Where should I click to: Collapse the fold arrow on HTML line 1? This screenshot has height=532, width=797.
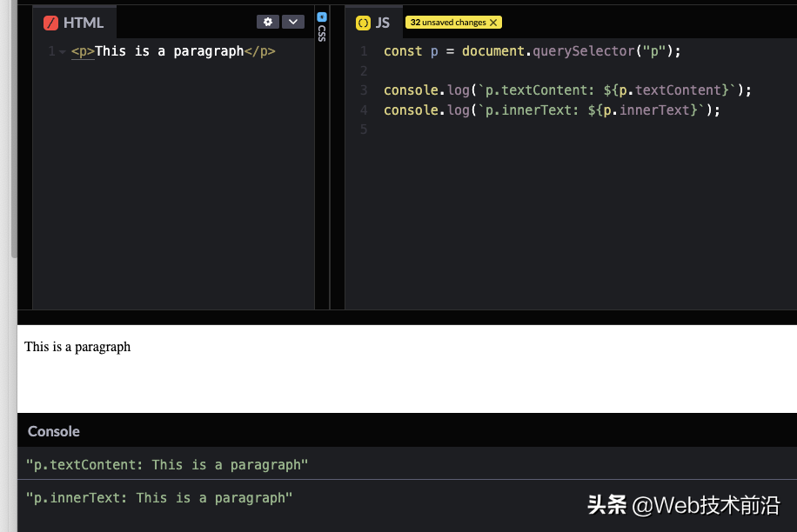(63, 51)
